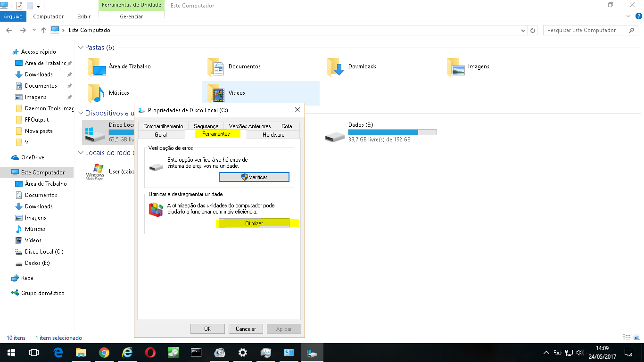Select the Músicas folder icon in Pastas
The height and width of the screenshot is (362, 644).
point(96,93)
